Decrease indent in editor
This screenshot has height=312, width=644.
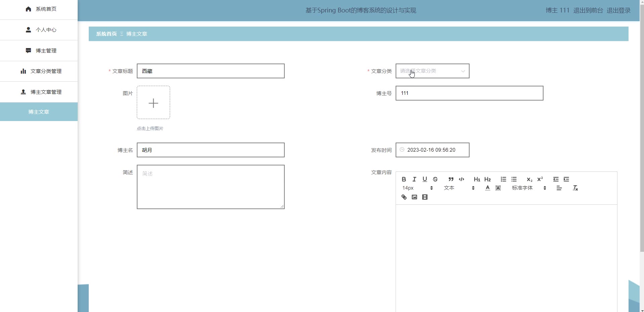(x=556, y=179)
